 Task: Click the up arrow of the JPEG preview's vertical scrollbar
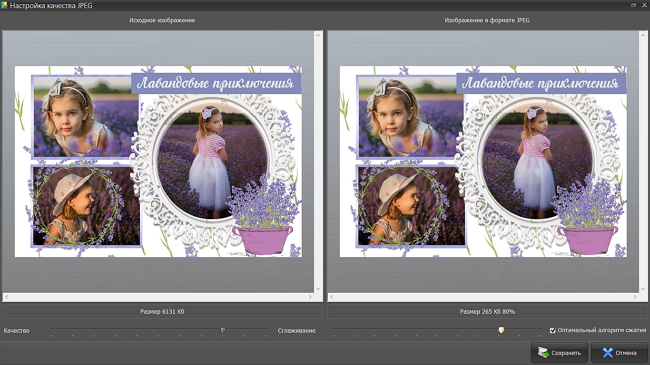click(x=643, y=35)
